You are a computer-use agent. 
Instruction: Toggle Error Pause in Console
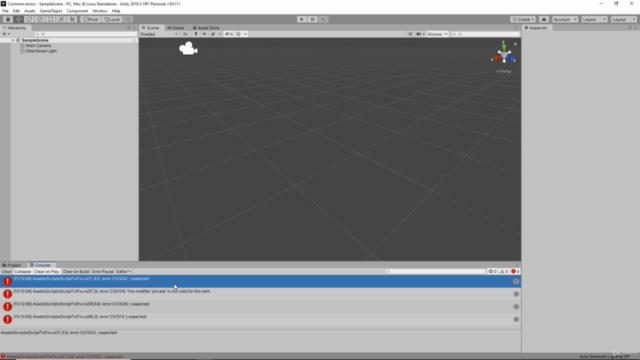pyautogui.click(x=103, y=271)
